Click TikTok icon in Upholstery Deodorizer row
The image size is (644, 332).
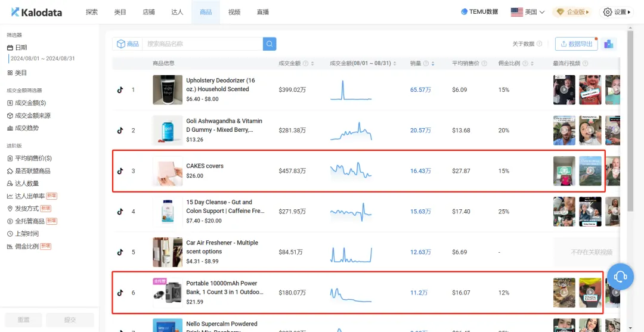[x=120, y=90]
